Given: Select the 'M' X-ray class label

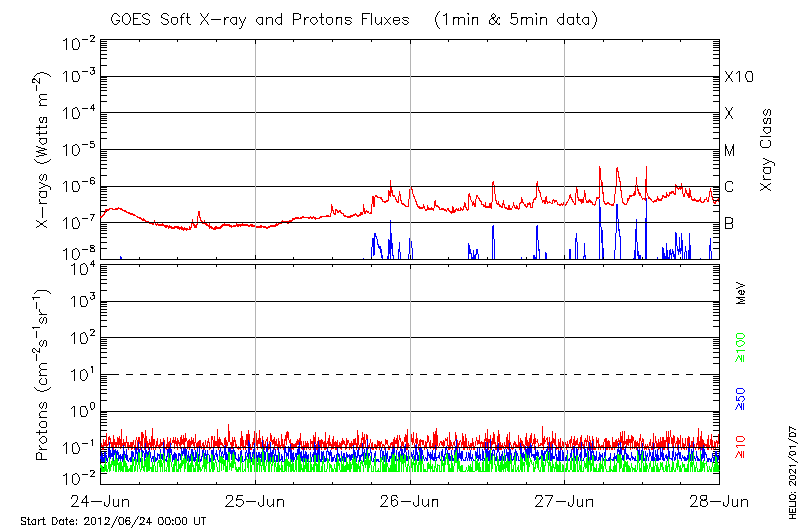Looking at the screenshot, I should [730, 151].
